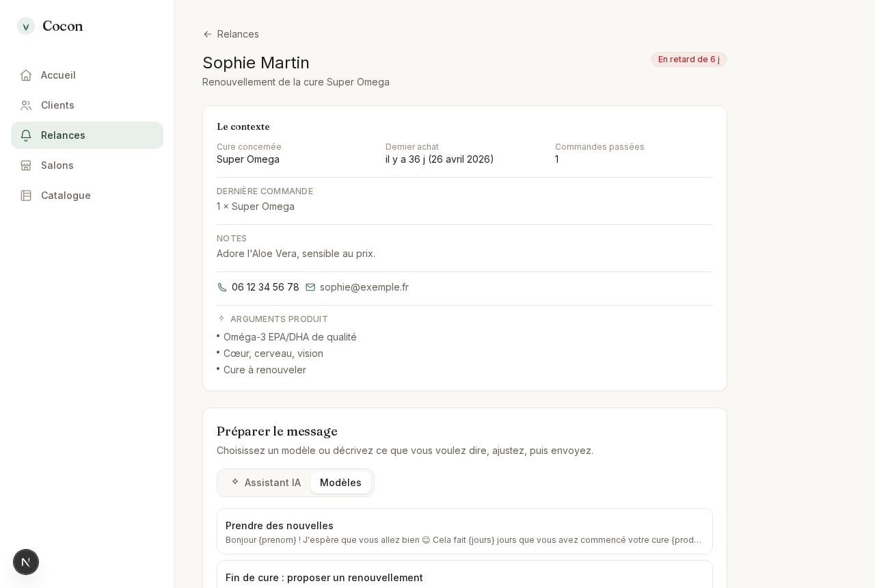Click the back arrow next to Relances
This screenshot has width=875, height=588.
[x=208, y=34]
